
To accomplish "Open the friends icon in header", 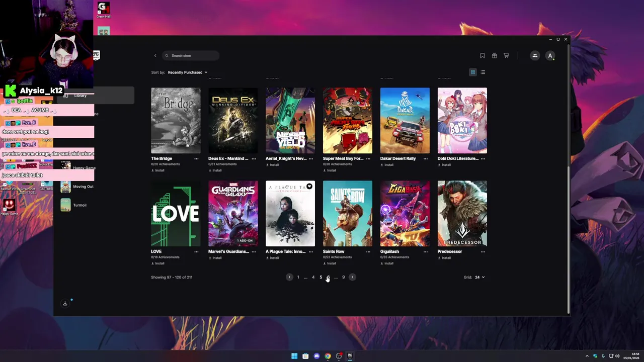I will (x=535, y=56).
